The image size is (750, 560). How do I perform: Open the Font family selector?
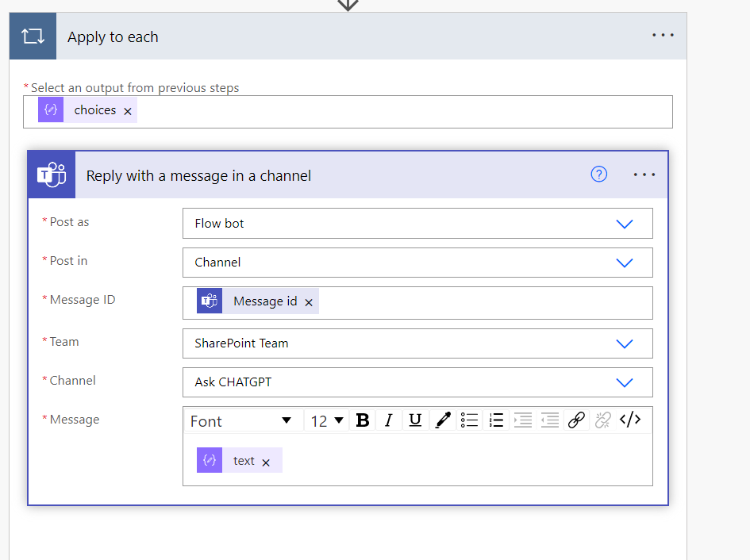[241, 421]
